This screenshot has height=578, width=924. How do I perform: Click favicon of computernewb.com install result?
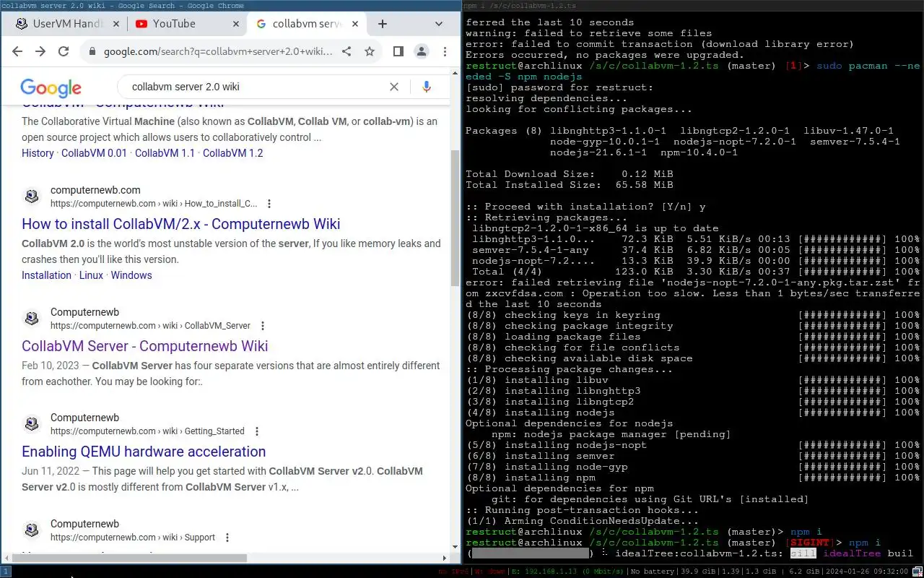tap(32, 197)
